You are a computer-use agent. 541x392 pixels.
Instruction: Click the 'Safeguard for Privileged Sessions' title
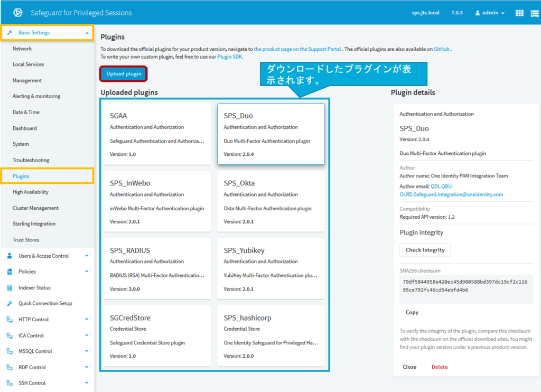[x=81, y=13]
